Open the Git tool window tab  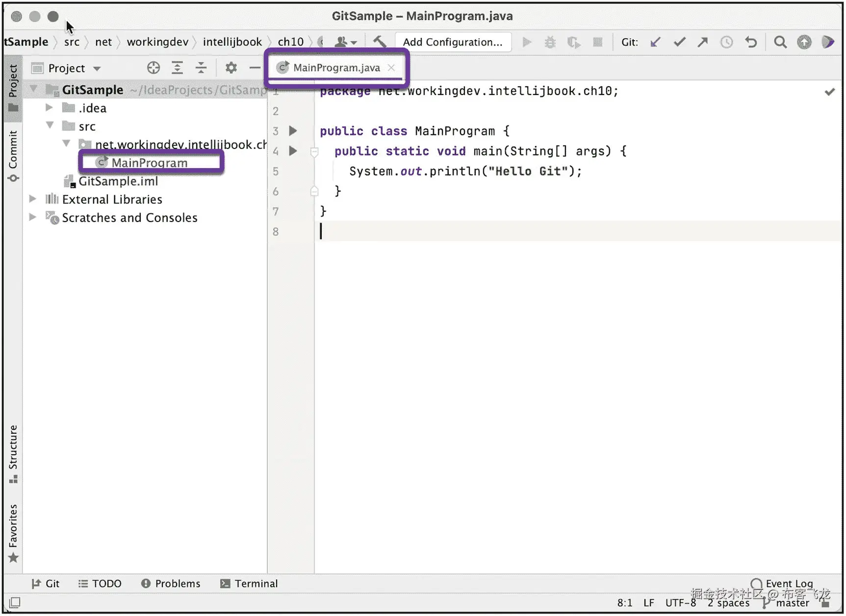point(45,583)
